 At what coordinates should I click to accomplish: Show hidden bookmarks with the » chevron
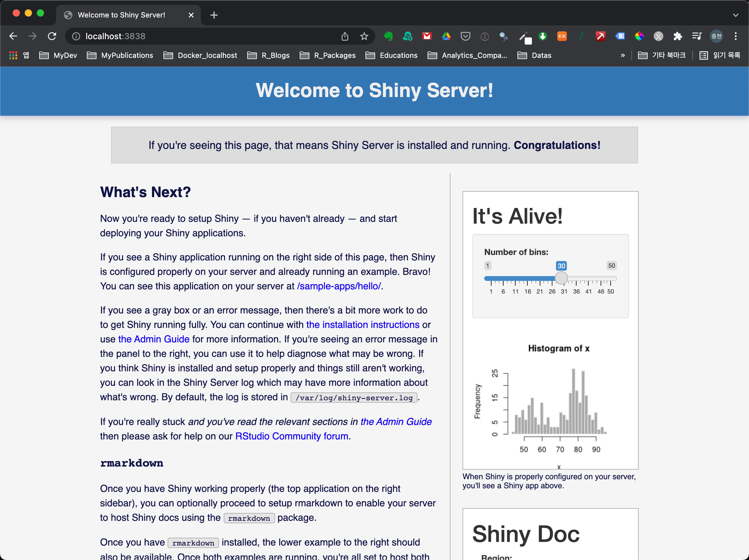tap(623, 55)
